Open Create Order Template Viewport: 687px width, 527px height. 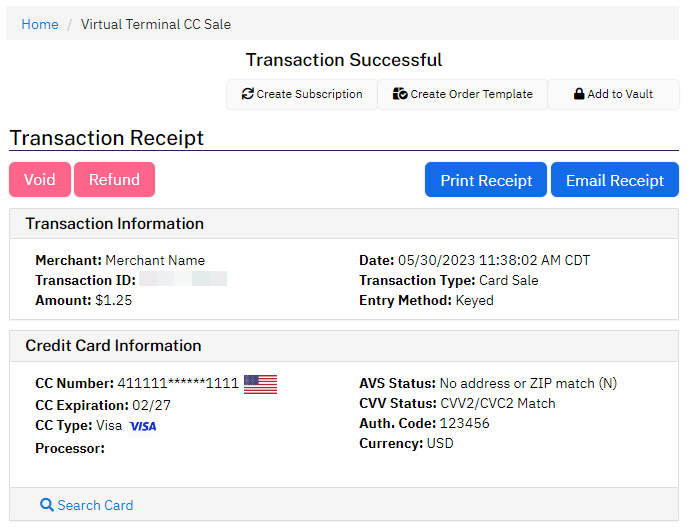[x=463, y=94]
